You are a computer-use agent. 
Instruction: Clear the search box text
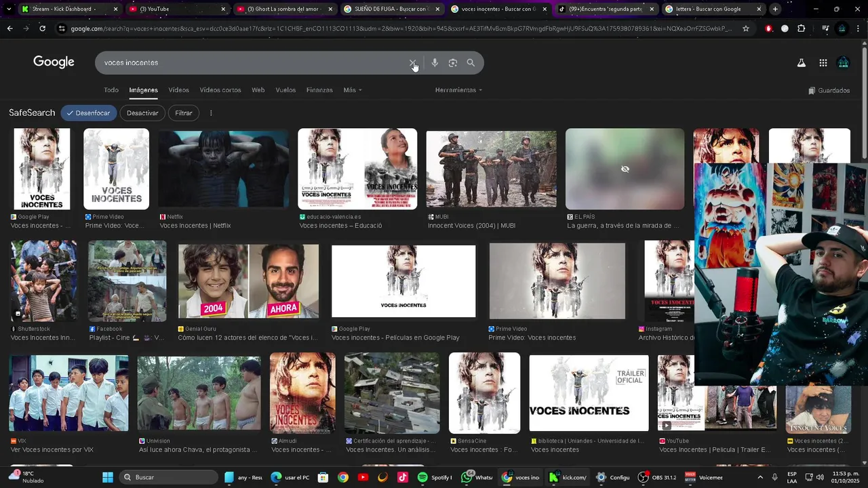(412, 63)
